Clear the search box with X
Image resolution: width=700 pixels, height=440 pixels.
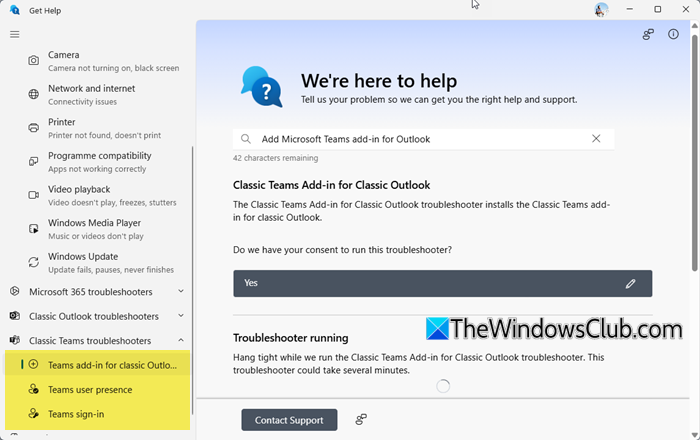pos(596,139)
